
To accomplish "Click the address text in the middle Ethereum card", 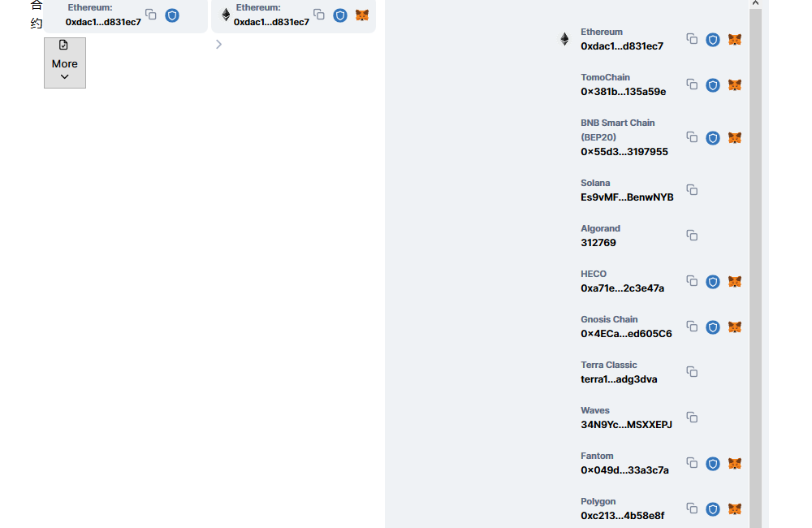I will [271, 22].
